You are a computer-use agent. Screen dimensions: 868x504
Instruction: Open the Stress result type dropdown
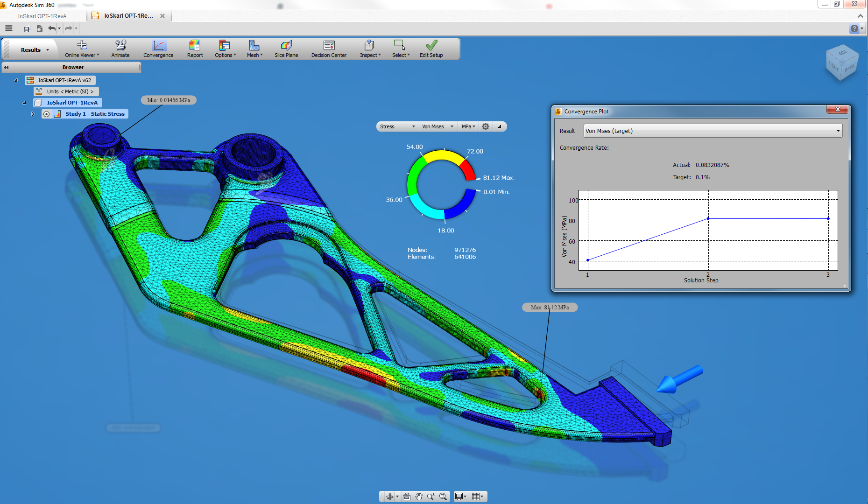(x=397, y=126)
